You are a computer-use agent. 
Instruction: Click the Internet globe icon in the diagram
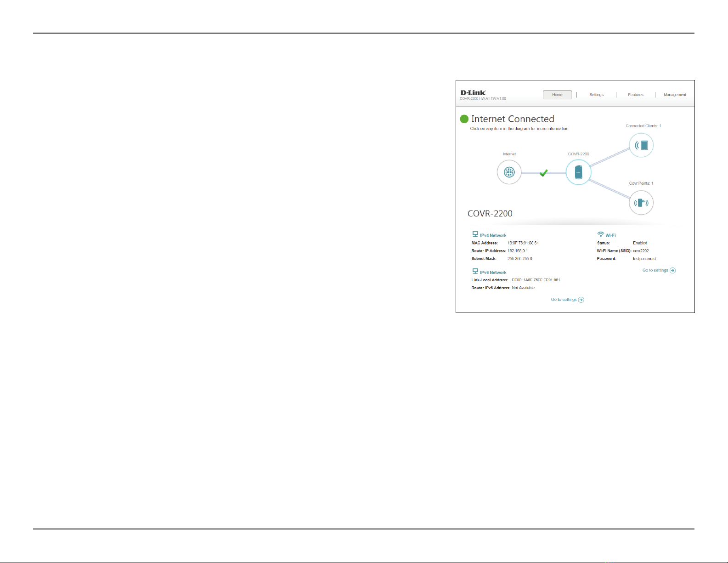pyautogui.click(x=509, y=172)
